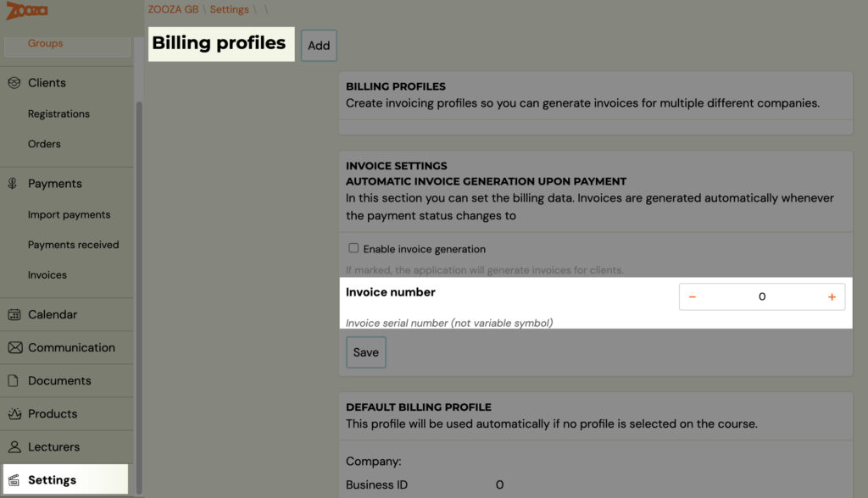Click the Payments money icon
Viewport: 868px width, 498px height.
tap(13, 183)
